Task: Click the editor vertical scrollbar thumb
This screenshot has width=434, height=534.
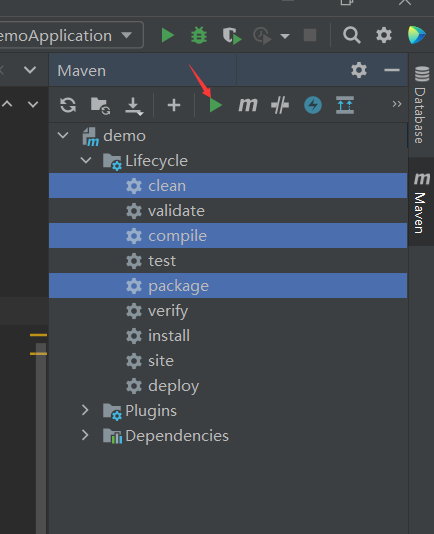Action: pyautogui.click(x=41, y=438)
